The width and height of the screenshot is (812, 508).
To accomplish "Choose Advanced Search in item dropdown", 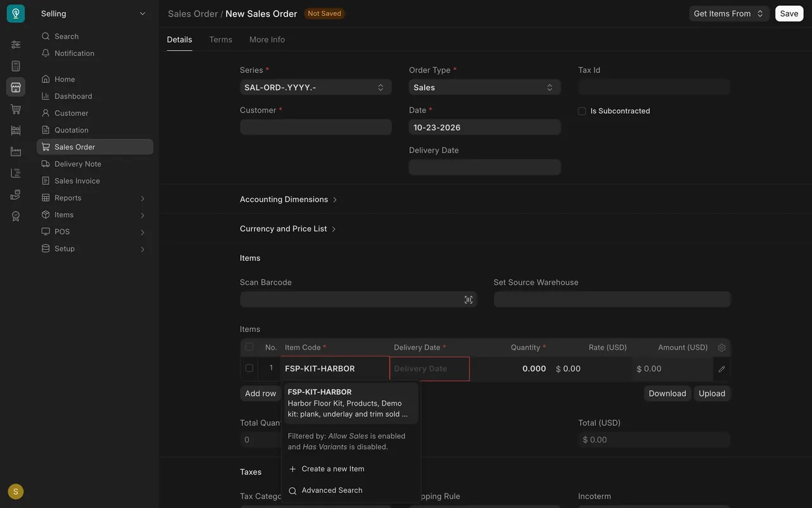I will click(351, 490).
